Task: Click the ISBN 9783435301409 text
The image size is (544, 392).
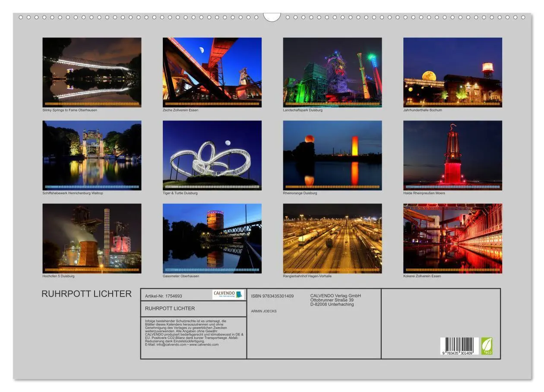Action: click(x=272, y=296)
